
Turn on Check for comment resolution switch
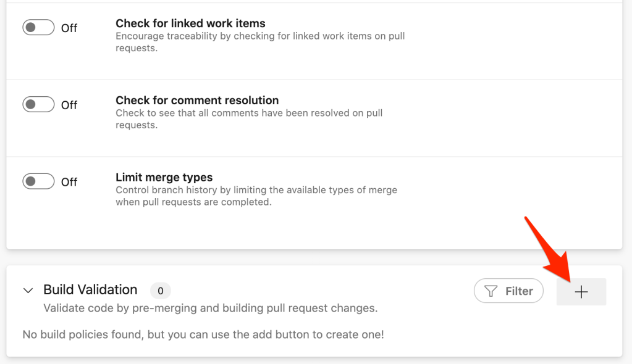tap(38, 105)
